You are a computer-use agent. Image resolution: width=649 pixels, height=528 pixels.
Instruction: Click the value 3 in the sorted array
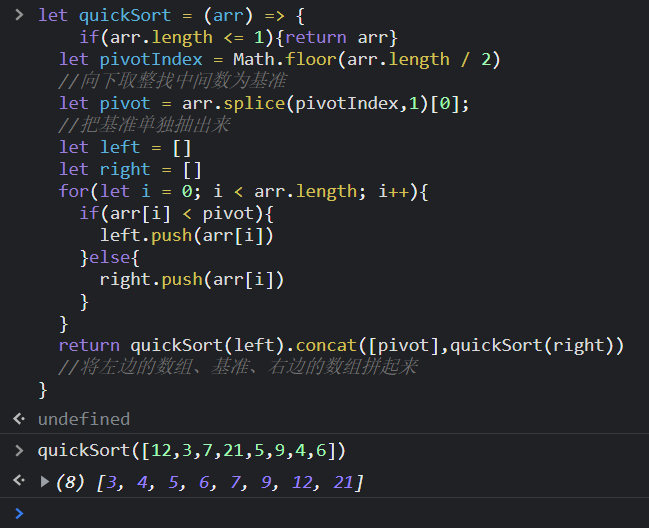point(111,482)
